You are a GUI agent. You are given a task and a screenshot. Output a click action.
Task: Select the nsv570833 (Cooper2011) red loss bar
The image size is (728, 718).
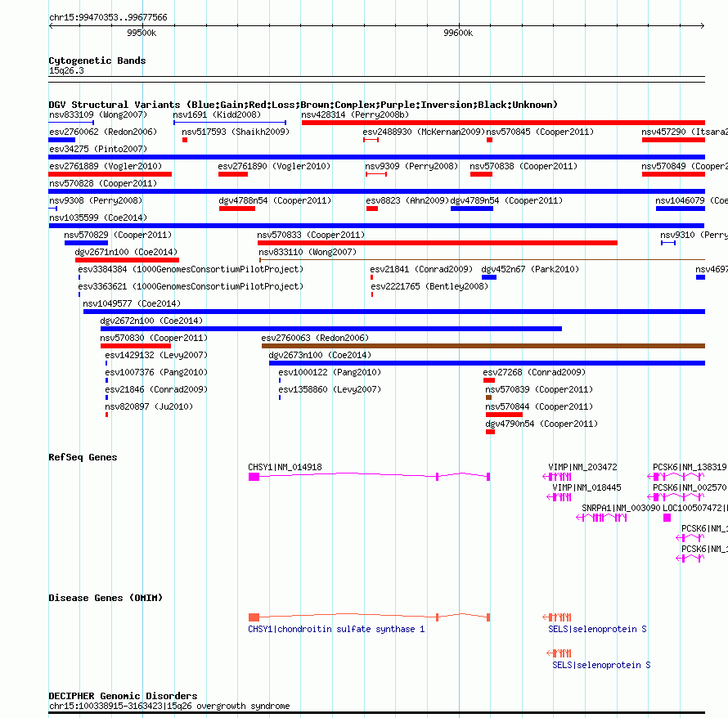pyautogui.click(x=438, y=243)
